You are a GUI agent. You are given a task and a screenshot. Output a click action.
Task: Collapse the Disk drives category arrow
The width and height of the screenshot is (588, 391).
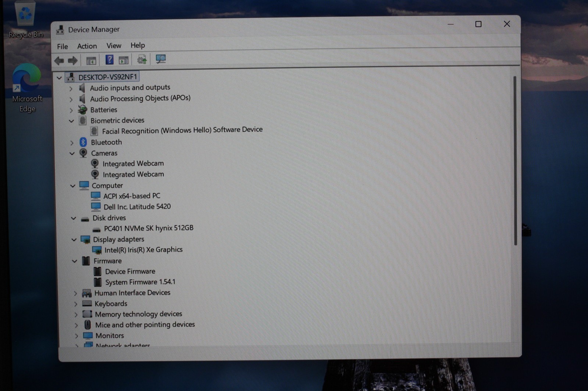pos(74,218)
